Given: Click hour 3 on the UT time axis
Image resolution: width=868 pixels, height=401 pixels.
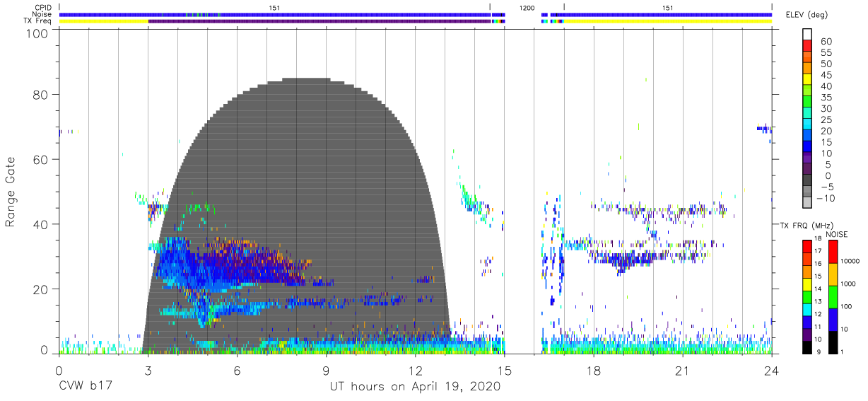Looking at the screenshot, I should pyautogui.click(x=148, y=370).
